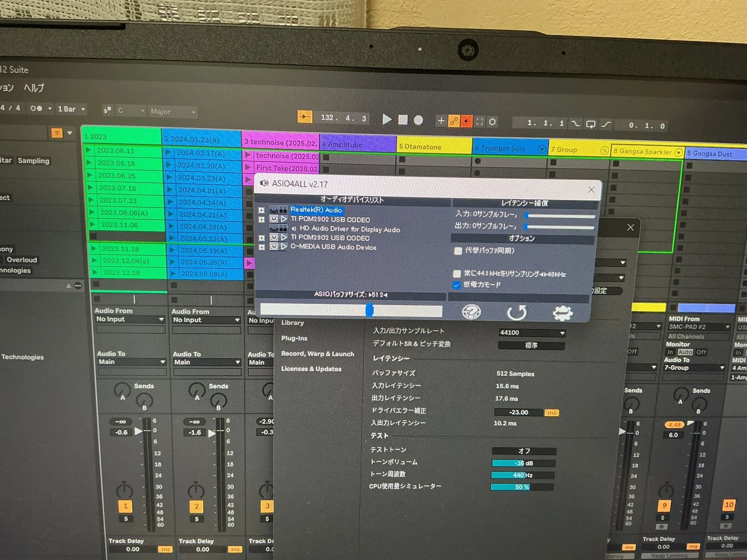This screenshot has height=560, width=747.
Task: Toggle track 1 activator button
Action: (x=125, y=506)
